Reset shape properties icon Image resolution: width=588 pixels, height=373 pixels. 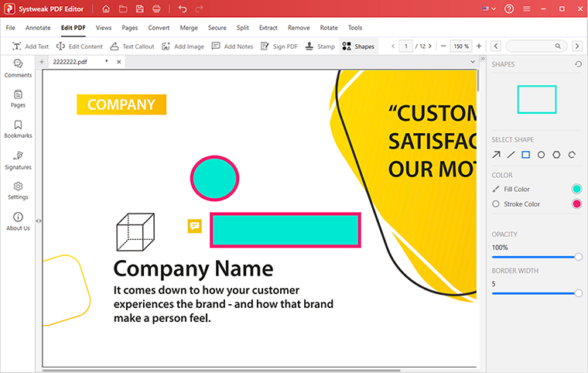pyautogui.click(x=578, y=64)
